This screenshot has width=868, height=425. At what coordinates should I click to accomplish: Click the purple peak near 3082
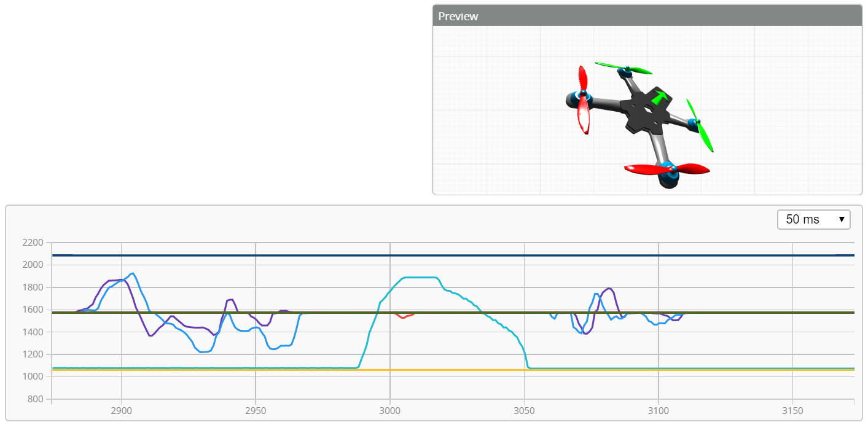(x=609, y=288)
